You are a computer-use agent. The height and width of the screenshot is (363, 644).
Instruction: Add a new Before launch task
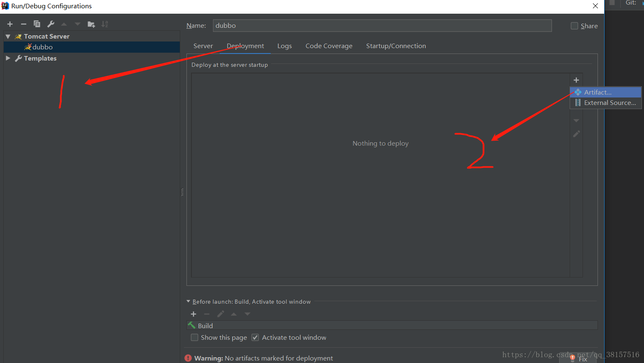pos(193,314)
